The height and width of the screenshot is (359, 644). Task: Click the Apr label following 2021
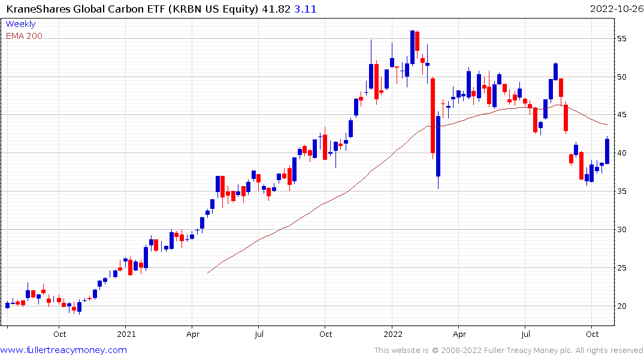click(193, 334)
